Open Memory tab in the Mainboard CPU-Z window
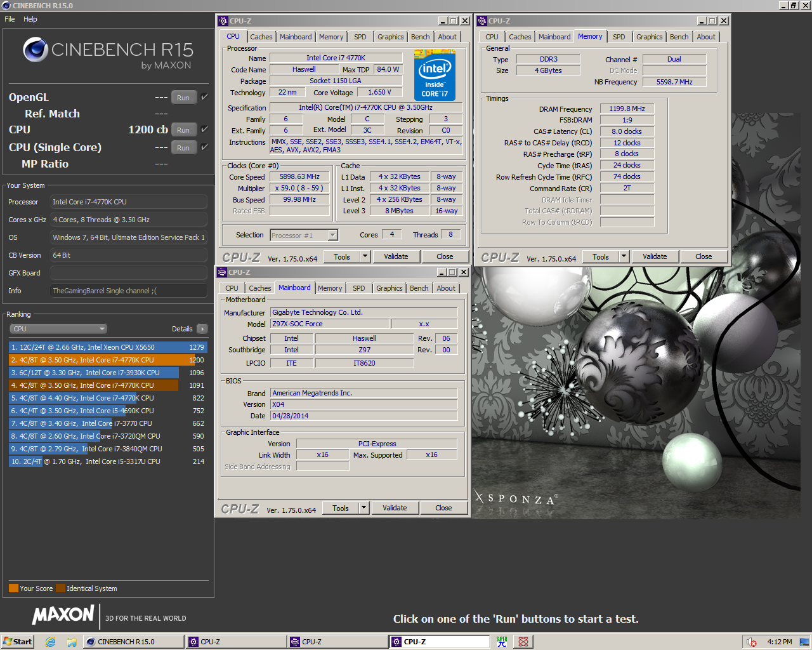The image size is (812, 650). 330,288
